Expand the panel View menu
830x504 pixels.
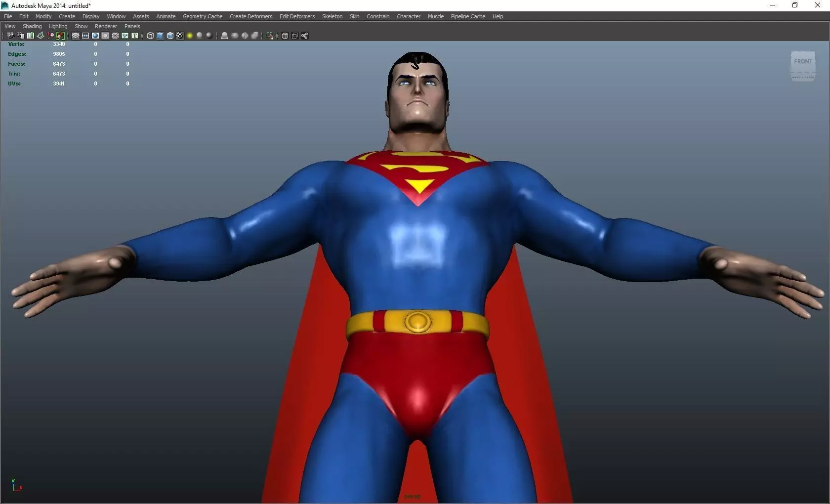(x=10, y=26)
